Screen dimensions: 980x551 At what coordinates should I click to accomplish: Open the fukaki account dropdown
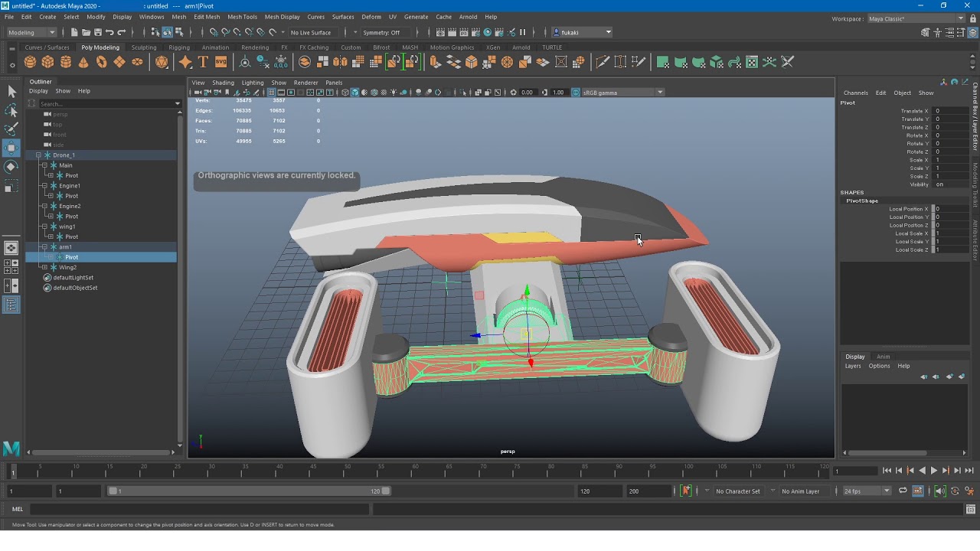pos(582,32)
